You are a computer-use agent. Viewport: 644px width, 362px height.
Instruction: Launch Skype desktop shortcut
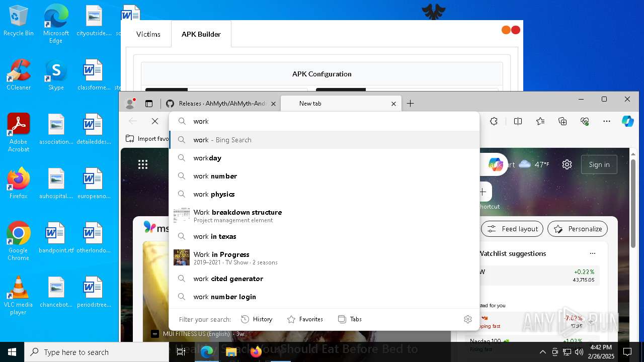(56, 75)
